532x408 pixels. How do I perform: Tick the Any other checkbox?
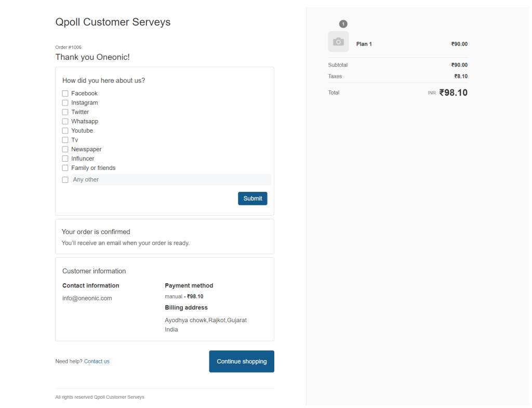tap(65, 180)
